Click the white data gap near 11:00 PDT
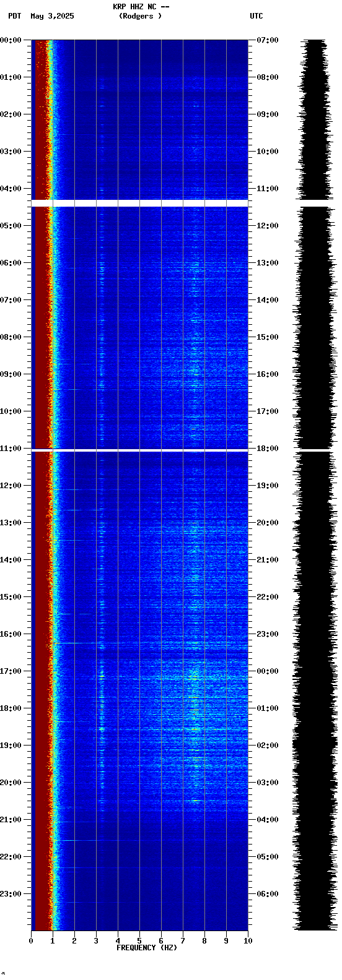The height and width of the screenshot is (980, 342). 139,450
